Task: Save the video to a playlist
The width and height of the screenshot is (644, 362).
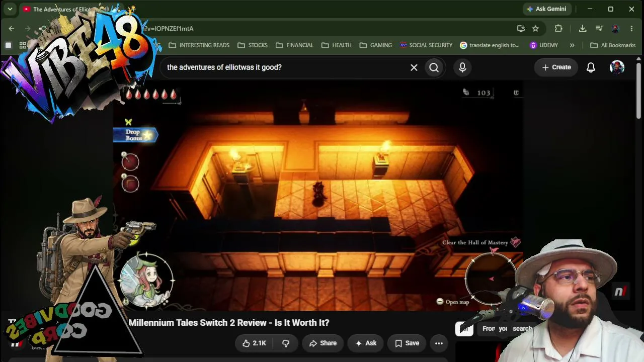Action: point(407,343)
